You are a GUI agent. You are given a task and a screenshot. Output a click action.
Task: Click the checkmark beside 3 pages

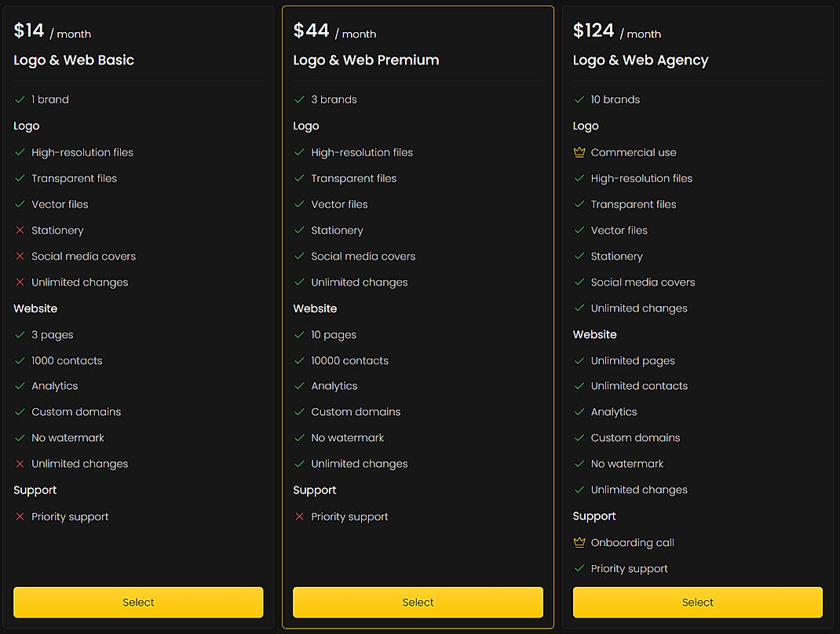tap(20, 335)
